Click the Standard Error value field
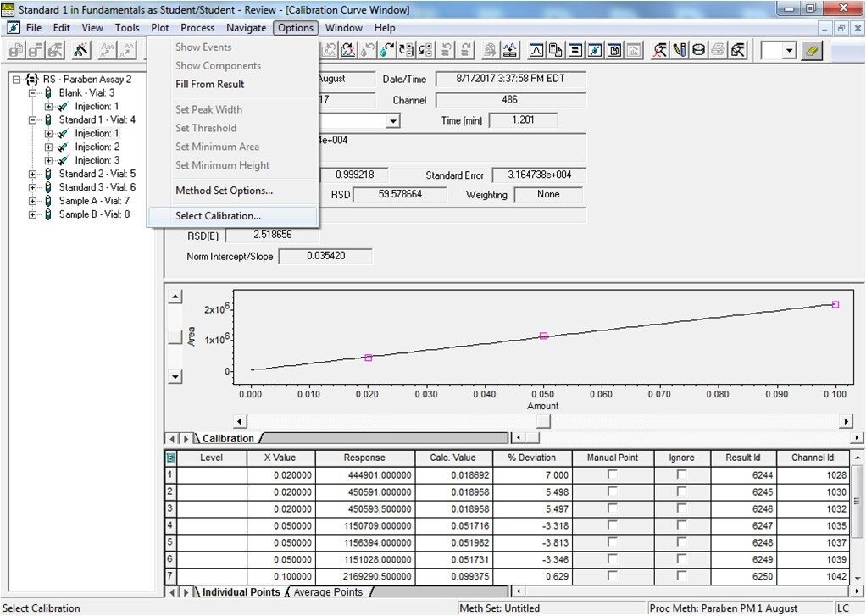Image resolution: width=866 pixels, height=616 pixels. pyautogui.click(x=539, y=175)
